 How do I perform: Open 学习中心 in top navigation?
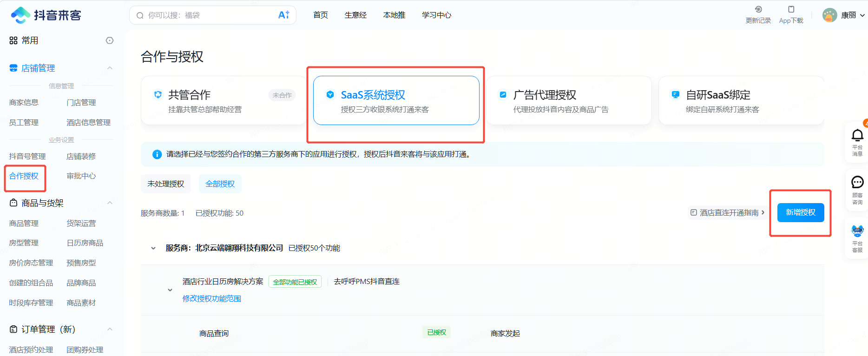coord(436,15)
